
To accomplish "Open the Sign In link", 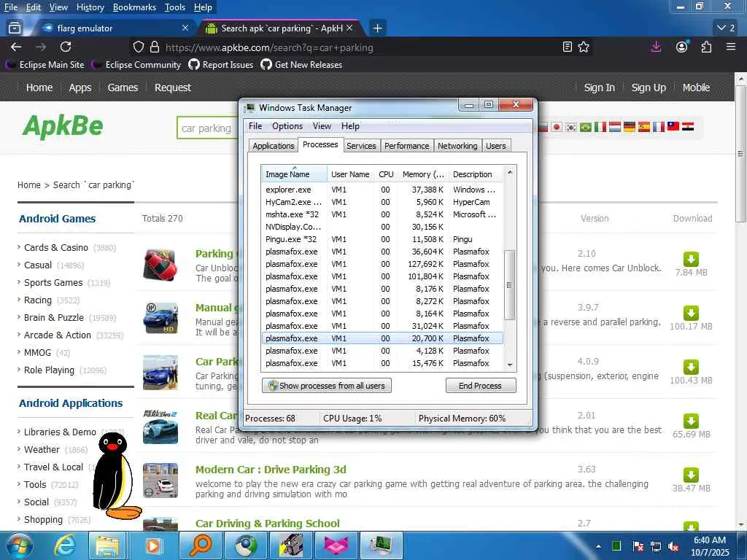I will point(600,87).
